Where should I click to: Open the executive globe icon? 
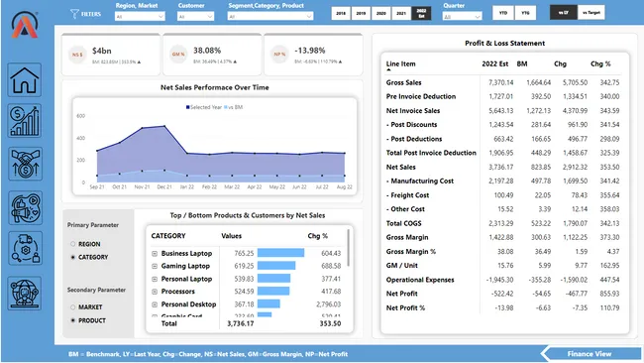(25, 294)
